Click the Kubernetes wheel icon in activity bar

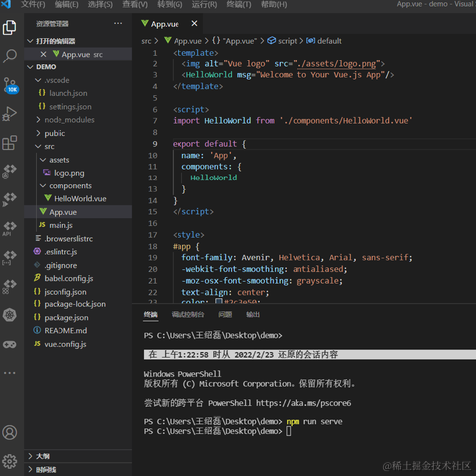10,314
